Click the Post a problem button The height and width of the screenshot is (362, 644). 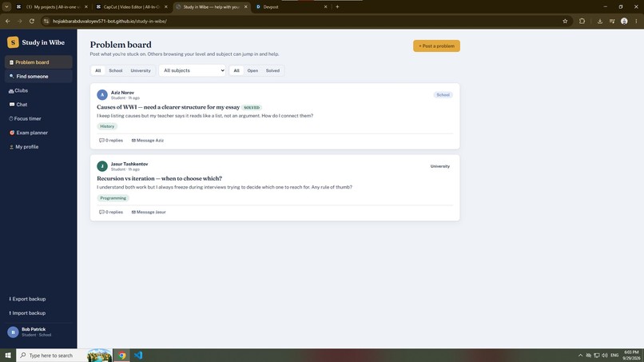tap(436, 46)
